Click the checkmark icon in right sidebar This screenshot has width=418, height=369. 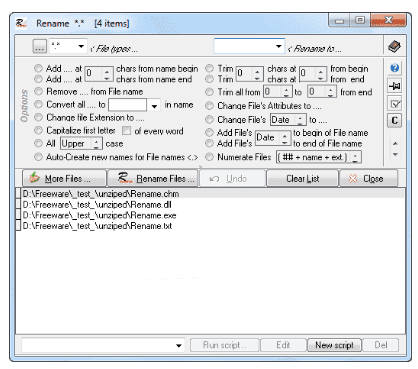pyautogui.click(x=395, y=104)
